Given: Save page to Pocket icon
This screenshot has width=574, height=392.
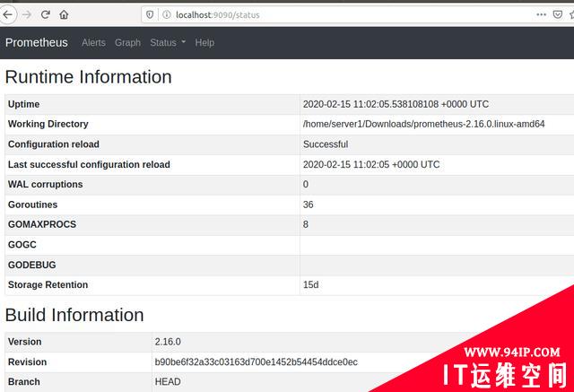Looking at the screenshot, I should (x=558, y=14).
